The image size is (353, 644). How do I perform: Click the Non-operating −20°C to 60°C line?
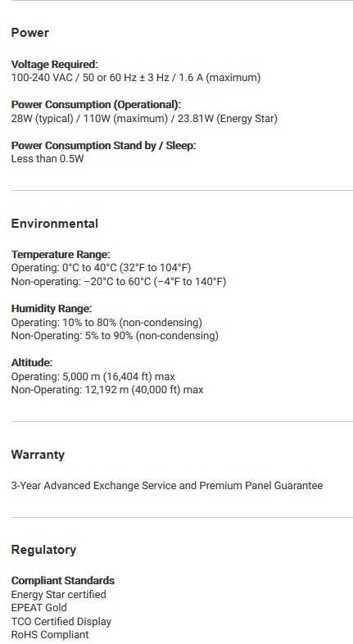tap(119, 282)
